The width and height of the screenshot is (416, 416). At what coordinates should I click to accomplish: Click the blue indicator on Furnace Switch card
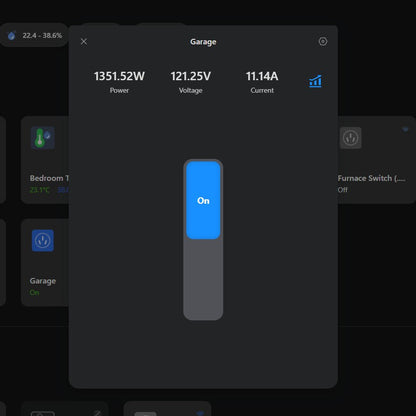pyautogui.click(x=405, y=129)
